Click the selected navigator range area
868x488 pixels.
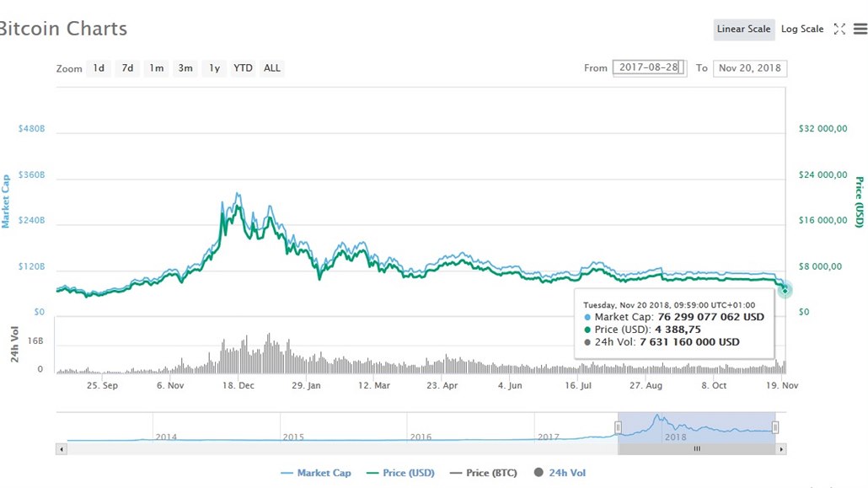pyautogui.click(x=696, y=427)
